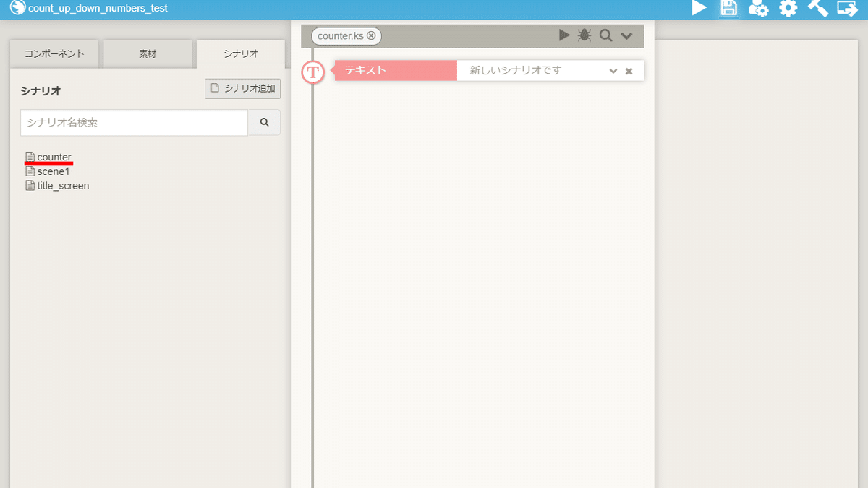Open the scene1 scenario file
Image resolution: width=868 pixels, height=488 pixels.
pos(48,171)
